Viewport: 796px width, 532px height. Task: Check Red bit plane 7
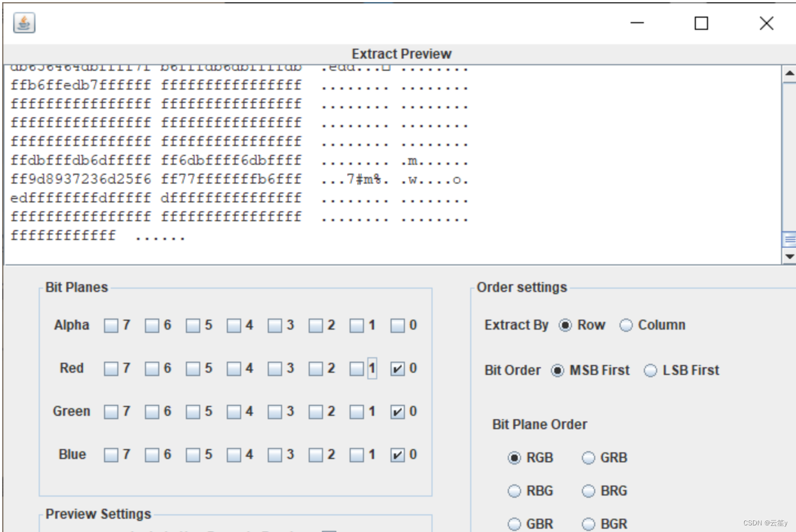[111, 369]
